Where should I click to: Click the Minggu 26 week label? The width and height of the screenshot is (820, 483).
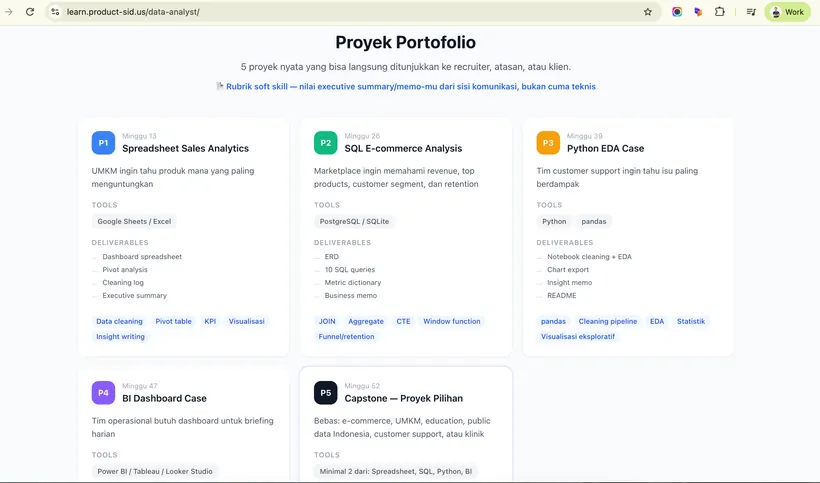pos(362,136)
